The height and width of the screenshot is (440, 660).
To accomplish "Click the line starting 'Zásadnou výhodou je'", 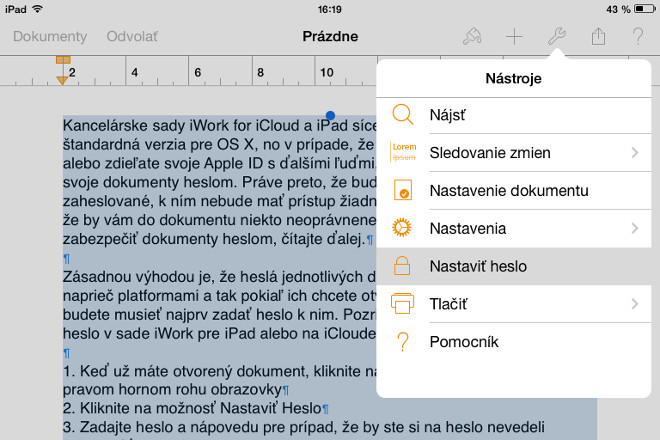I will (219, 277).
